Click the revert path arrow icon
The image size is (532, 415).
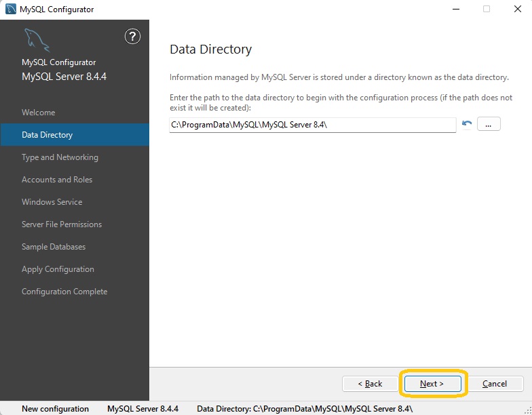coord(467,123)
